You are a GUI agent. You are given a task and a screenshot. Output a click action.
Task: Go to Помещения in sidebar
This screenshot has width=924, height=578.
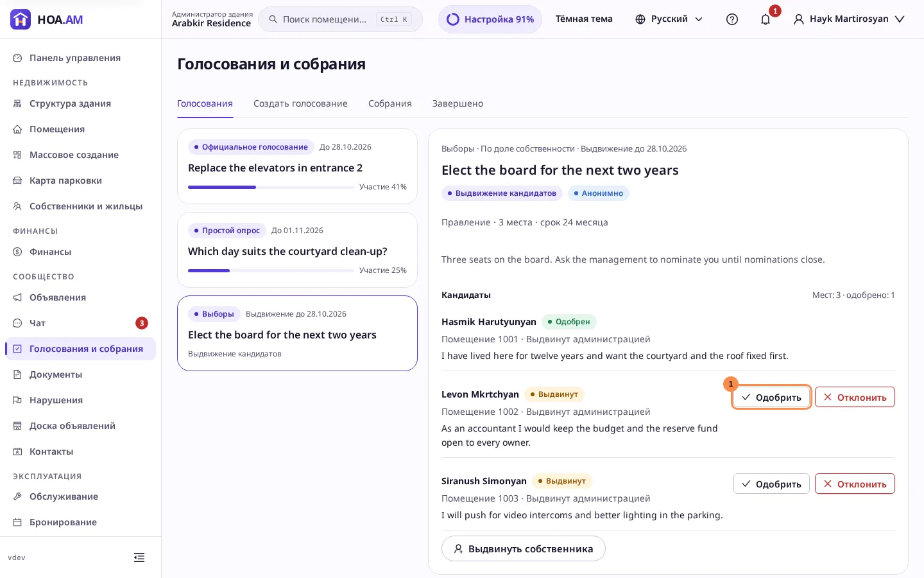coord(80,129)
